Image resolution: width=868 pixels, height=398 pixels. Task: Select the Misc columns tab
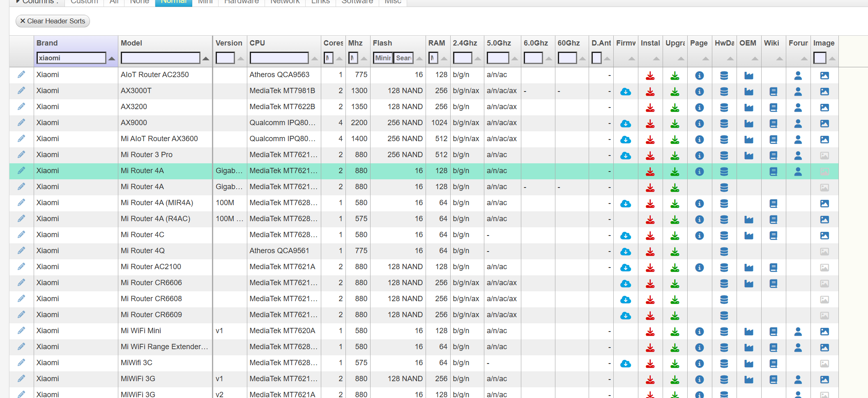point(393,2)
